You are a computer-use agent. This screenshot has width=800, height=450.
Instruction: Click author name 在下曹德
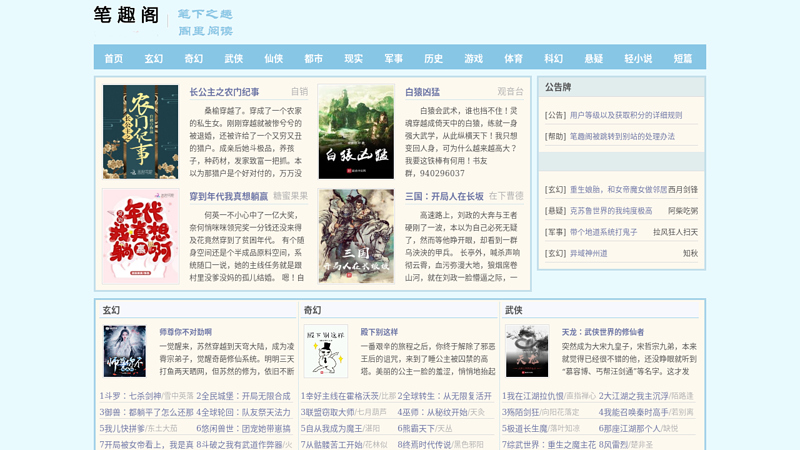coord(506,196)
